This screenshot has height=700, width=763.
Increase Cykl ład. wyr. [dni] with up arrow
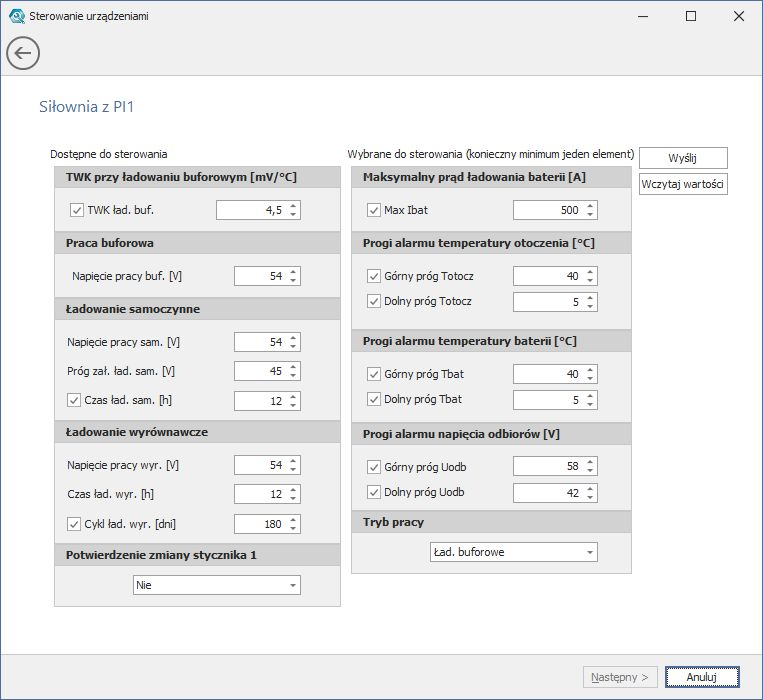click(293, 520)
